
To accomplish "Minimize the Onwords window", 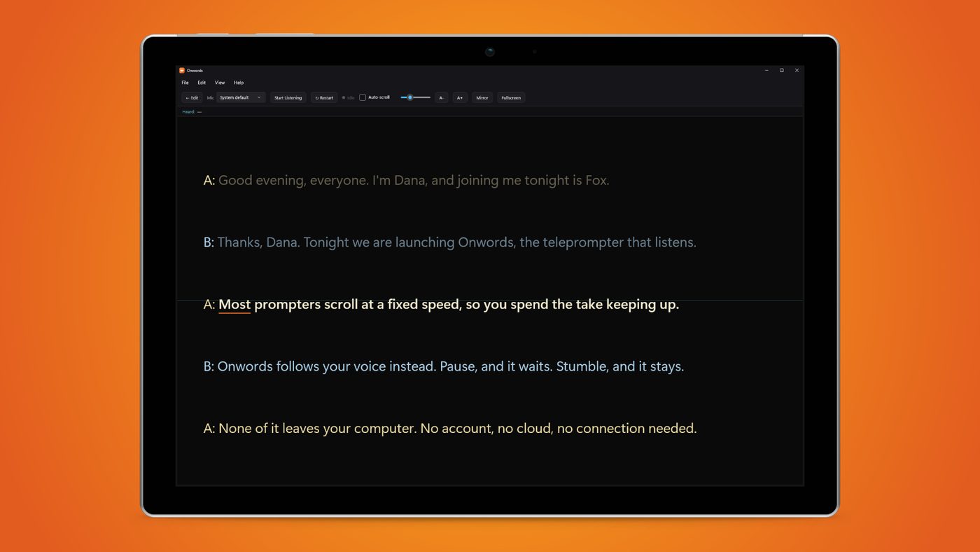I will pos(766,70).
